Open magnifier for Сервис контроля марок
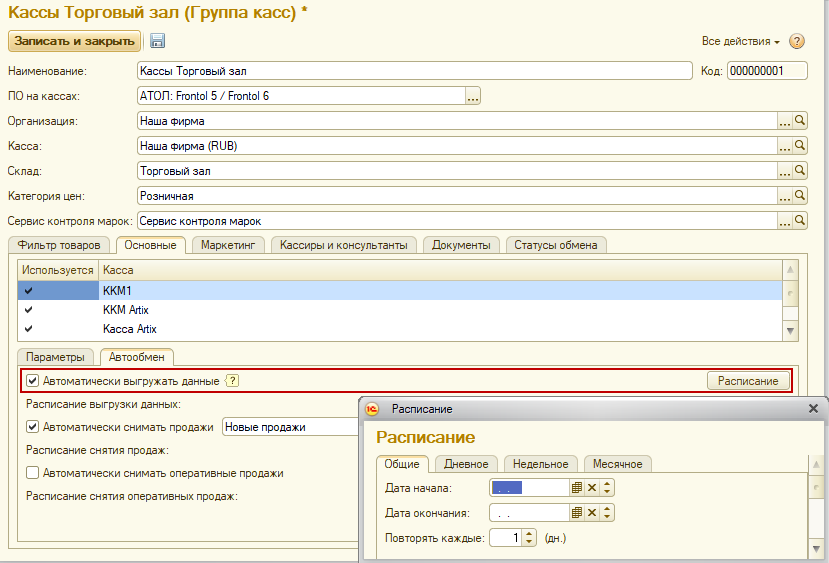829x563 pixels. point(800,221)
